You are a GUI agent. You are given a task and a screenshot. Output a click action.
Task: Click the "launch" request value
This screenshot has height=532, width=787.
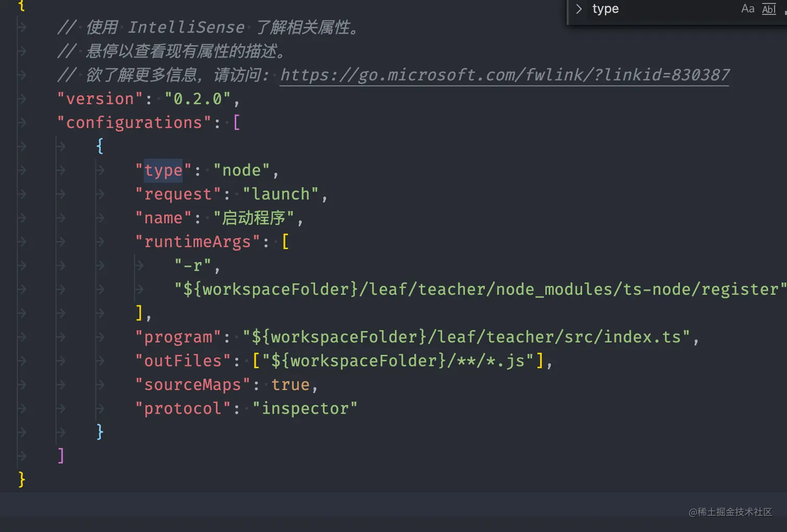(x=281, y=195)
